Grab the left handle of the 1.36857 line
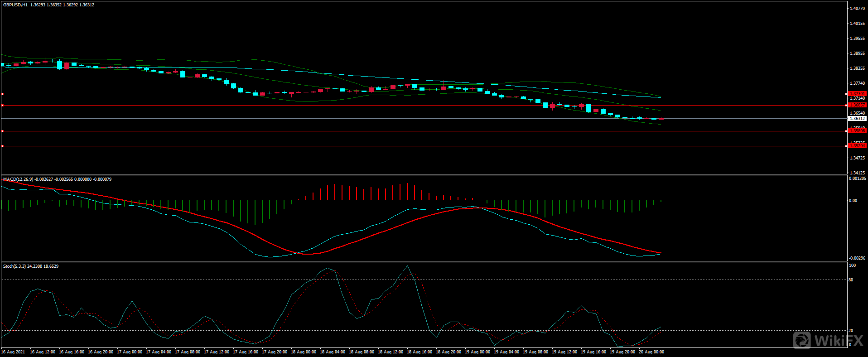Screen dimensions: 868x357 (2, 106)
